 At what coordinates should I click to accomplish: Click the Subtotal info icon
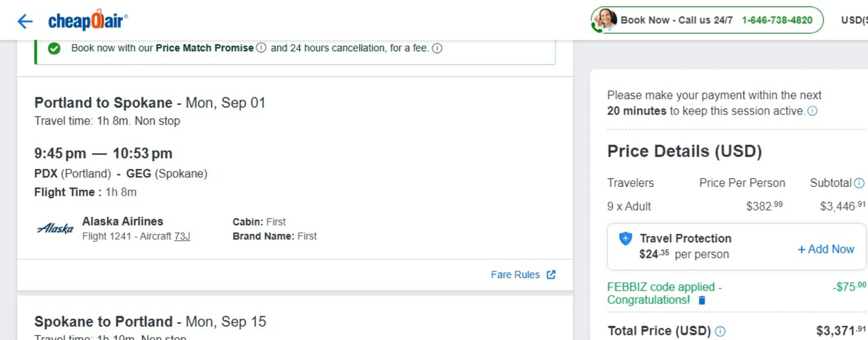859,183
